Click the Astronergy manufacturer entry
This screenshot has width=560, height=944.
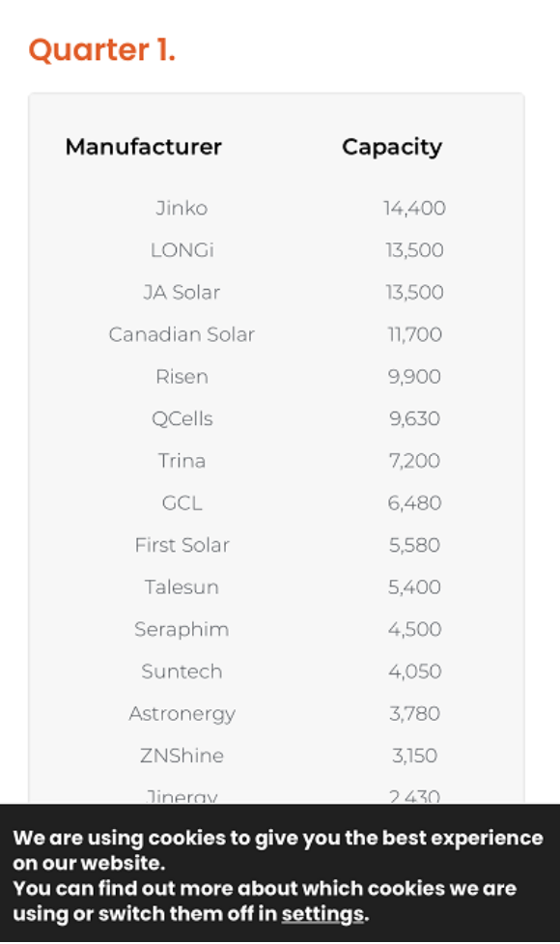[182, 714]
